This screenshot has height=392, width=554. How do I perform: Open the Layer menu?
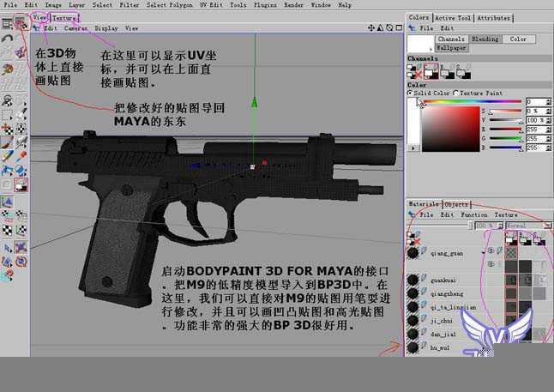(76, 5)
